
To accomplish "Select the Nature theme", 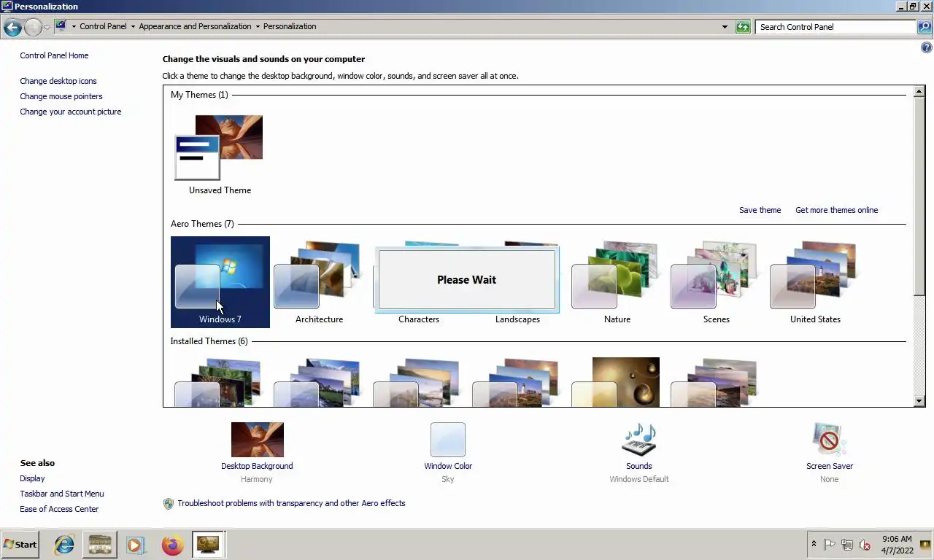I will click(x=617, y=282).
